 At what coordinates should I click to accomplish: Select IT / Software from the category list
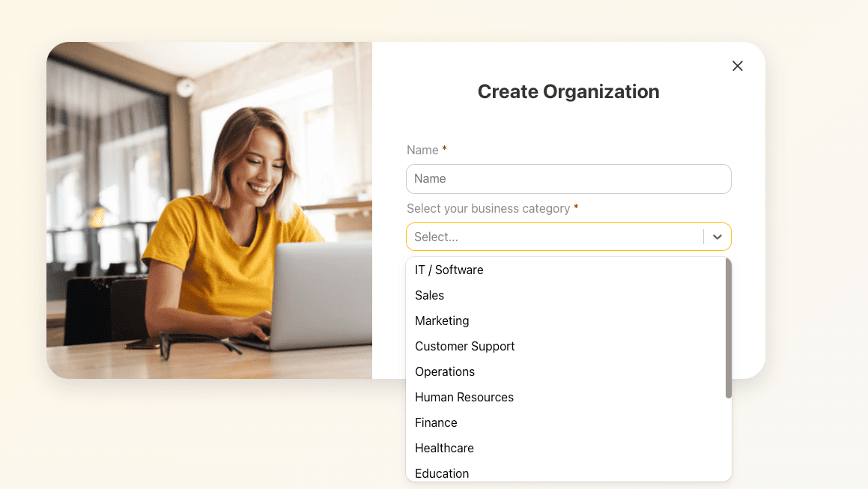[x=449, y=270]
